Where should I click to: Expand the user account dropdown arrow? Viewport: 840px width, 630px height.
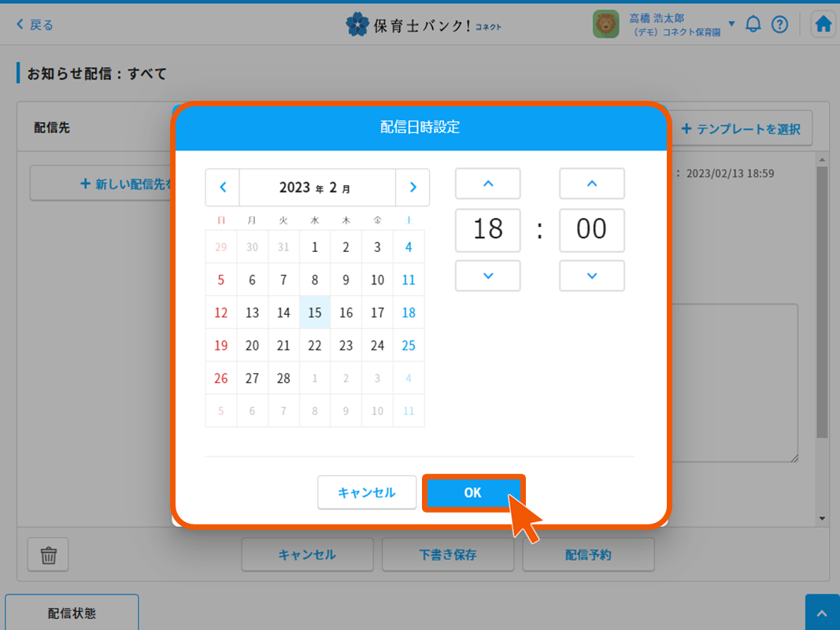tap(731, 24)
